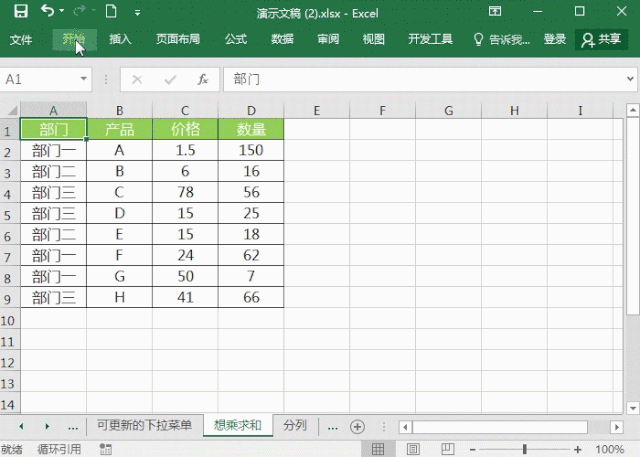Switch to Page Break Preview view icon
The height and width of the screenshot is (457, 640).
coord(448,449)
